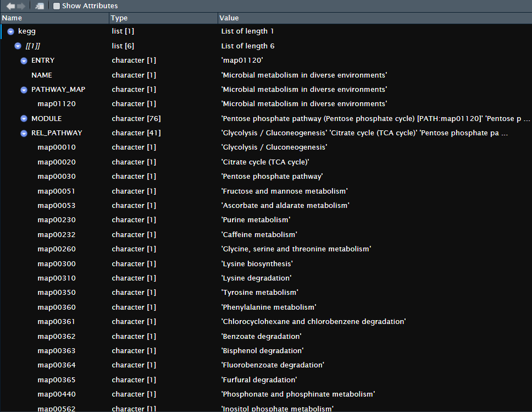Viewport: 532px width, 412px height.
Task: Click the back navigation arrow
Action: coord(10,6)
